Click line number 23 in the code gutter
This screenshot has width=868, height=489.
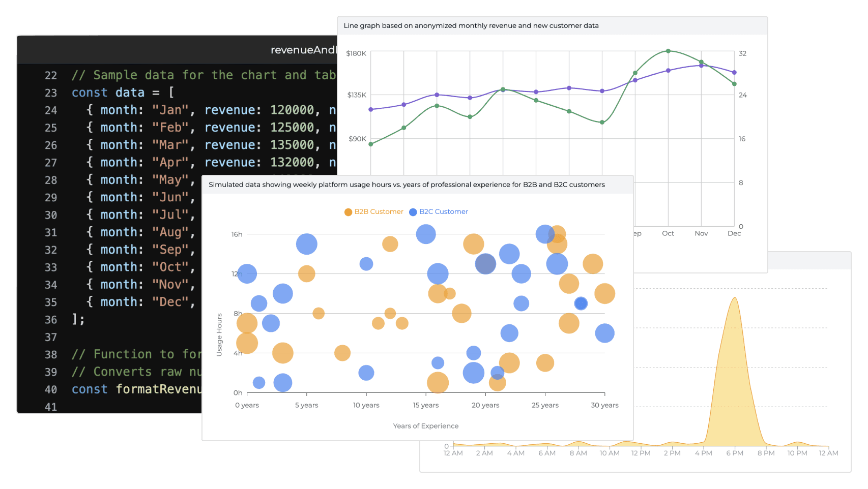[51, 93]
